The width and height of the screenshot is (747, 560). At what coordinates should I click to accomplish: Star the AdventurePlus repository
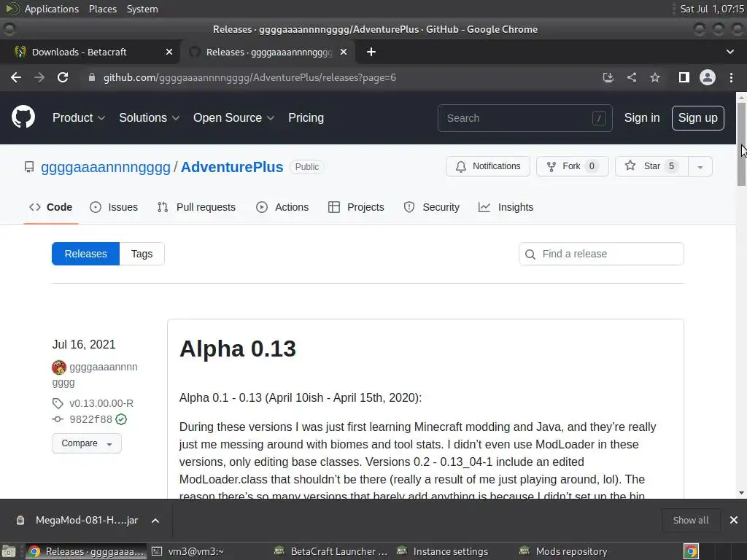click(x=651, y=166)
